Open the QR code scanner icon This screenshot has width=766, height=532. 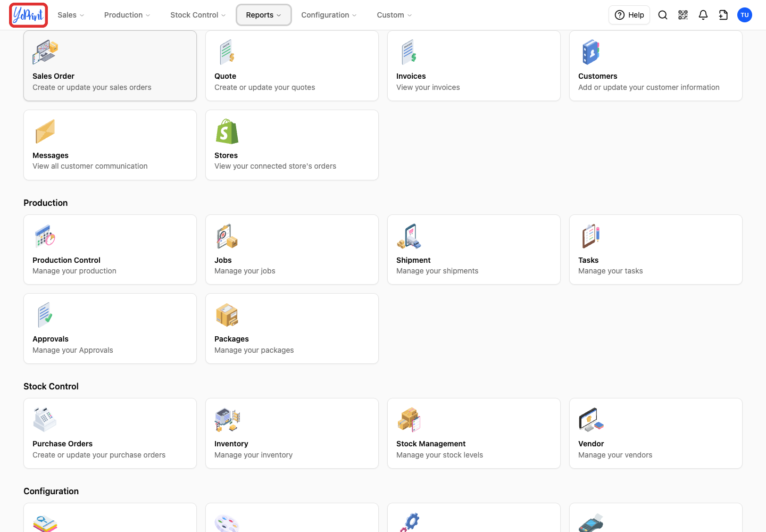coord(683,15)
